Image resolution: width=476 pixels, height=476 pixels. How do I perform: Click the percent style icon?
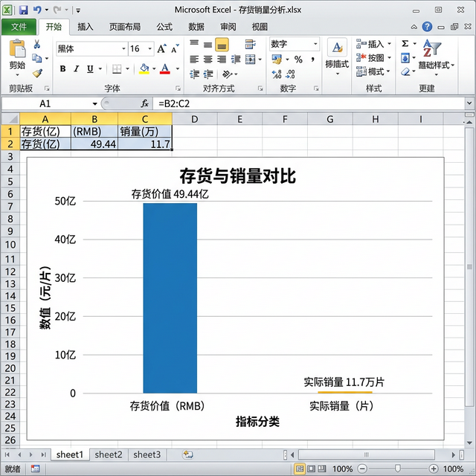click(x=298, y=59)
